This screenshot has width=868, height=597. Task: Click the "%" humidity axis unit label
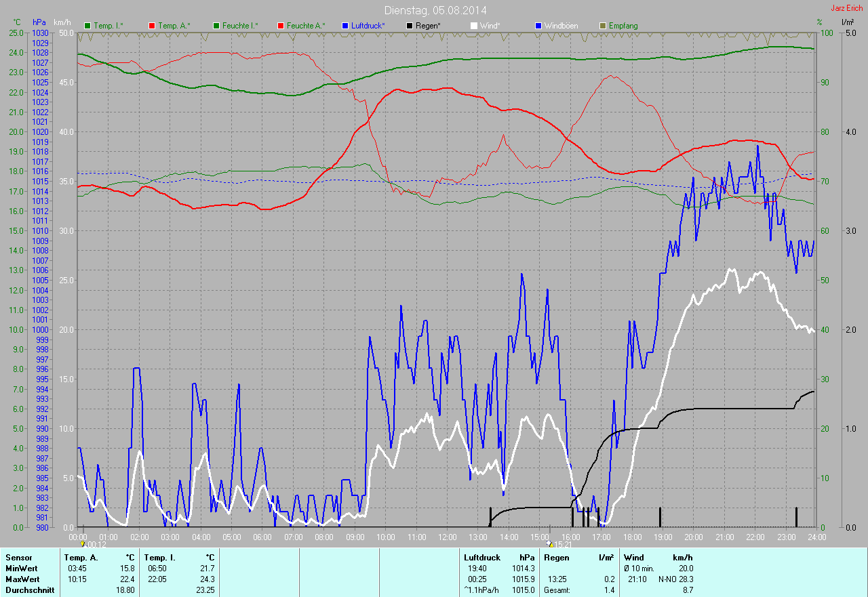click(x=819, y=22)
